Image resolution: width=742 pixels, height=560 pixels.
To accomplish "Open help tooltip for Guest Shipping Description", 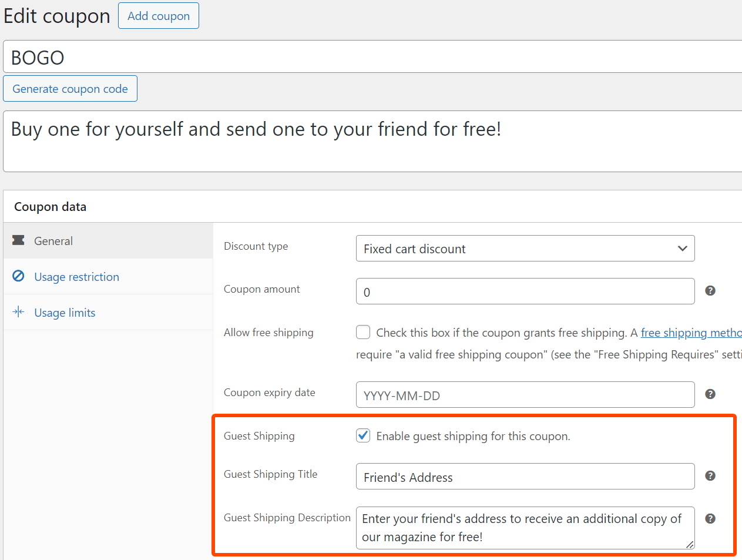I will tap(710, 519).
